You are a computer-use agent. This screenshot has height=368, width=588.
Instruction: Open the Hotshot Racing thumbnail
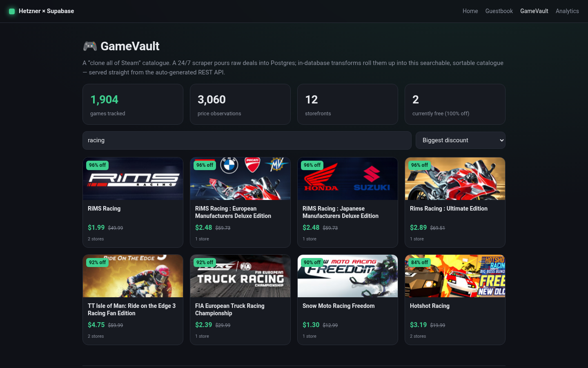click(x=455, y=276)
